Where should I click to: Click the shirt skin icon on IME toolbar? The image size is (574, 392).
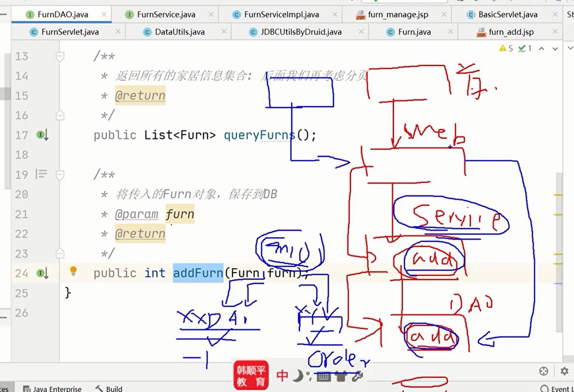tap(341, 375)
